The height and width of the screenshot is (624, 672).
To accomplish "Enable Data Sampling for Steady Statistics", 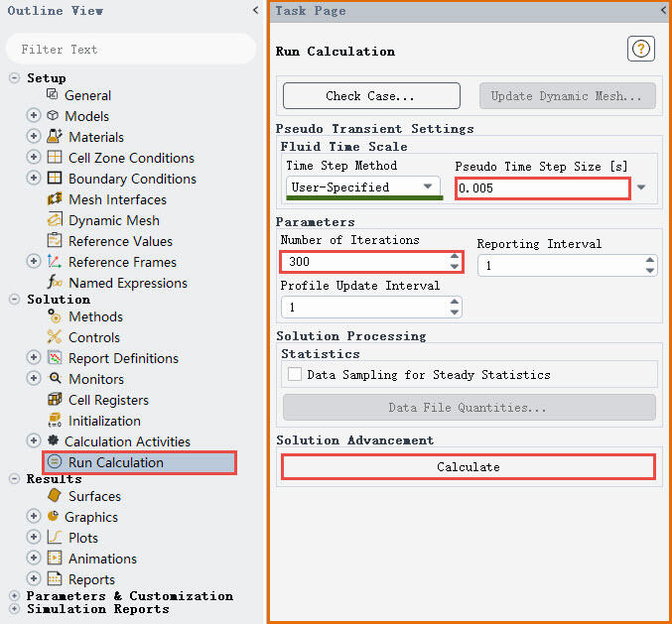I will [x=295, y=375].
